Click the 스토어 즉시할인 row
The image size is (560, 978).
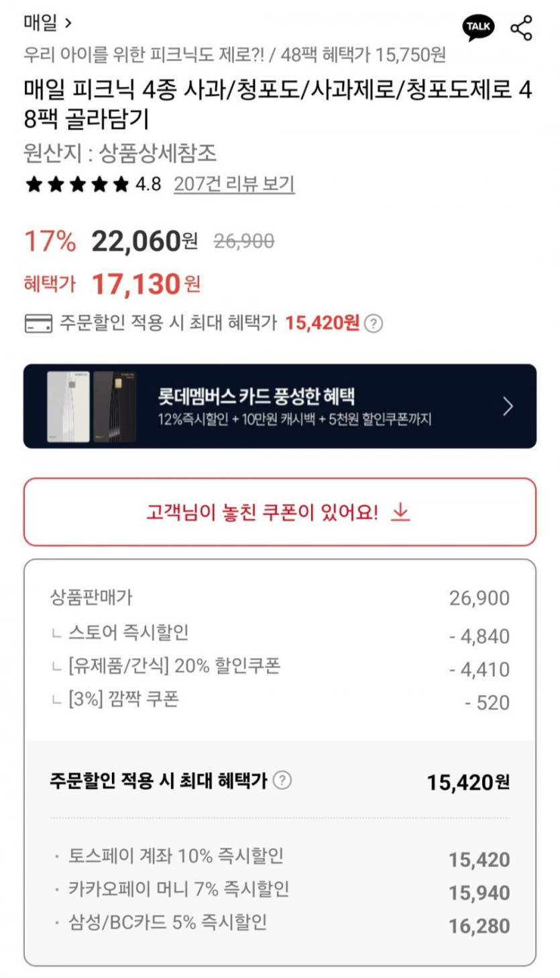[128, 633]
